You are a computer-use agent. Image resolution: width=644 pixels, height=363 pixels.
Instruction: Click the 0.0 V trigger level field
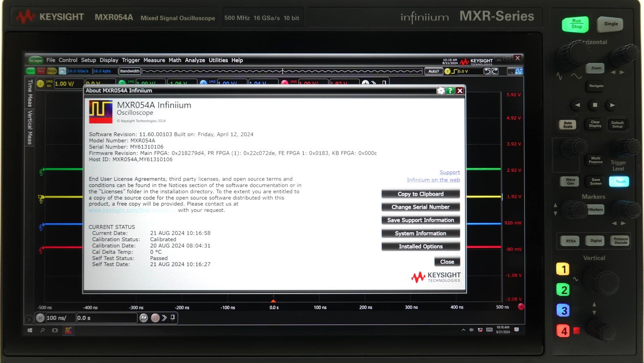pyautogui.click(x=470, y=71)
